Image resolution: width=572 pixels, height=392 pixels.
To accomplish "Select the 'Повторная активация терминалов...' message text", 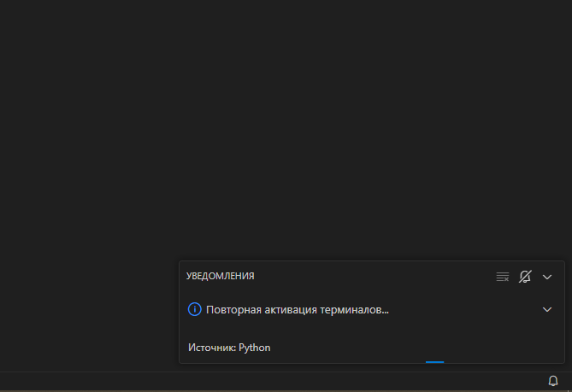I will 298,310.
